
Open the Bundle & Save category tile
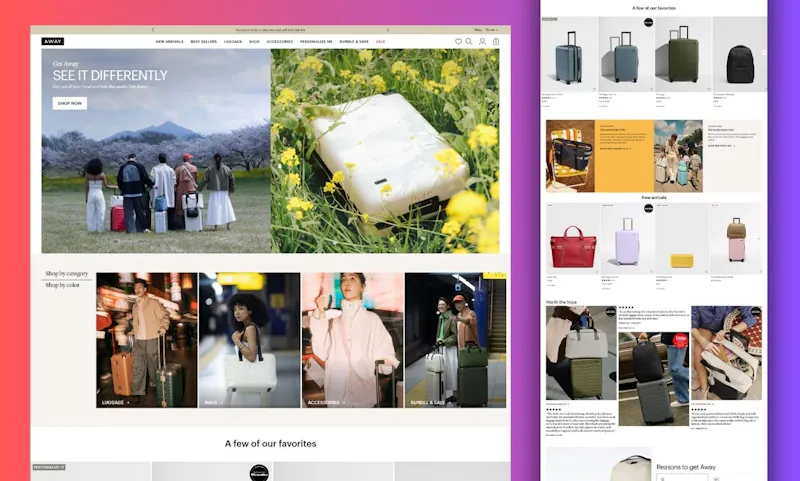pyautogui.click(x=456, y=340)
